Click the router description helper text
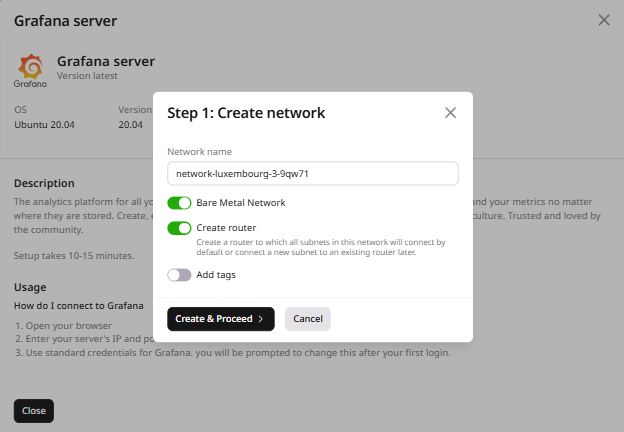 321,247
